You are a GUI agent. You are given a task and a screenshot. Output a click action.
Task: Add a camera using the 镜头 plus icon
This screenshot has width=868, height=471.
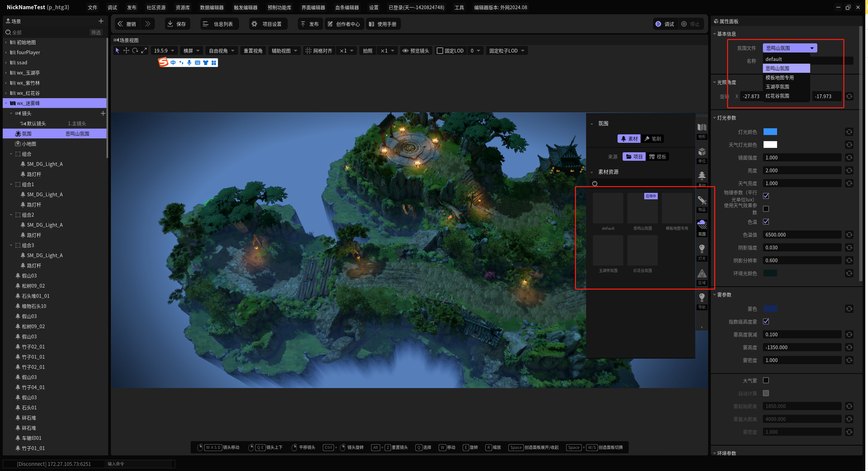click(x=103, y=113)
